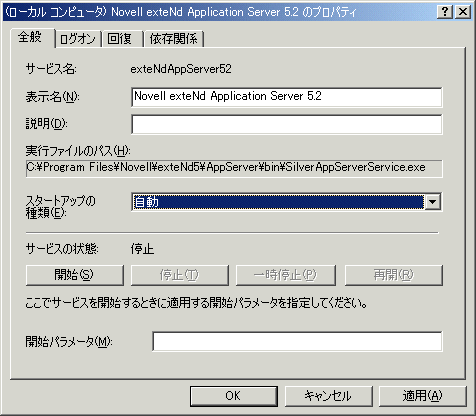This screenshot has height=416, width=476.
Task: Click the 開始パラメータ input field
Action: pyautogui.click(x=297, y=341)
